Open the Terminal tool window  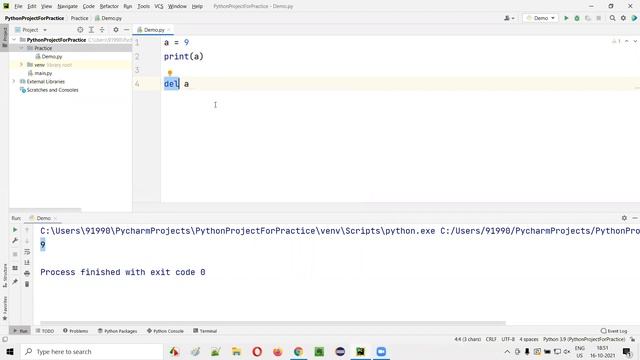tap(205, 331)
